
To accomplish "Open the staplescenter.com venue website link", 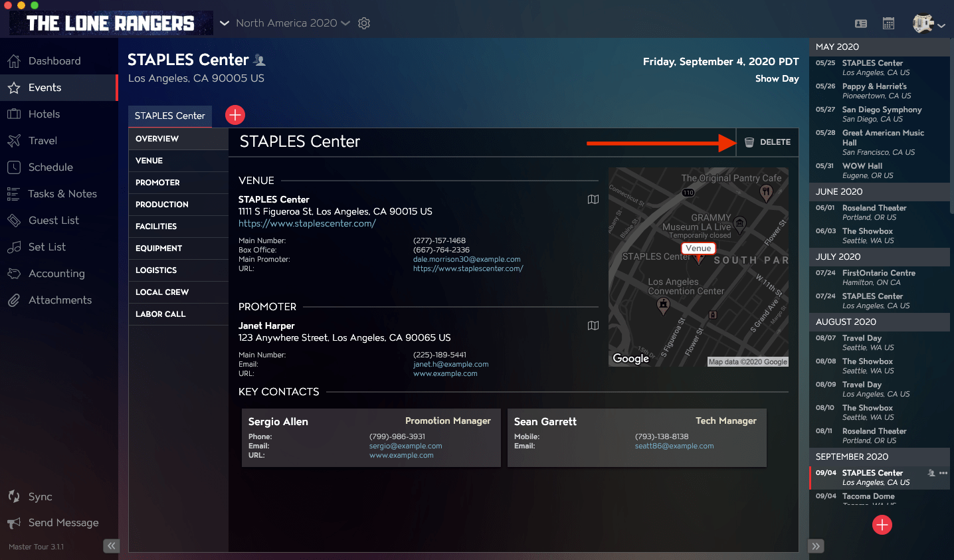I will 307,223.
